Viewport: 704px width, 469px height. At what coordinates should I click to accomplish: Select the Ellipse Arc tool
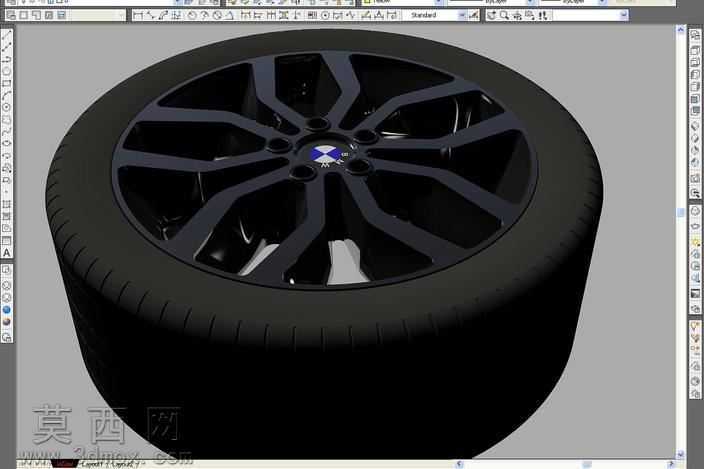pos(6,156)
